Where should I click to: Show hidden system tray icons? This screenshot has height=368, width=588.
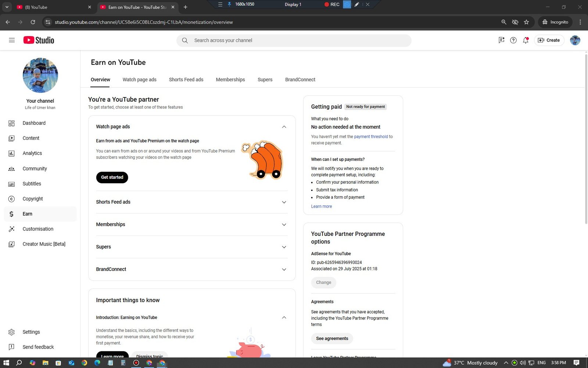tap(506, 363)
